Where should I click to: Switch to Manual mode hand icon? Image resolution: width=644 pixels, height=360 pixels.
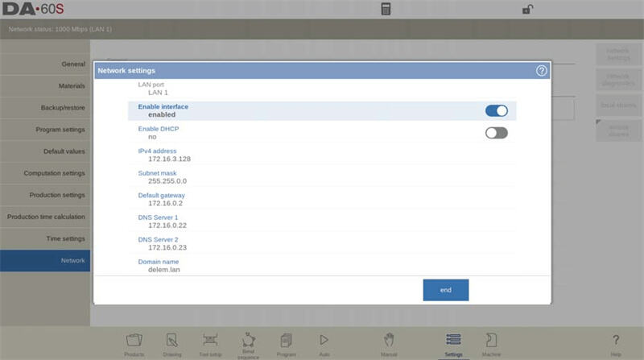tap(389, 344)
